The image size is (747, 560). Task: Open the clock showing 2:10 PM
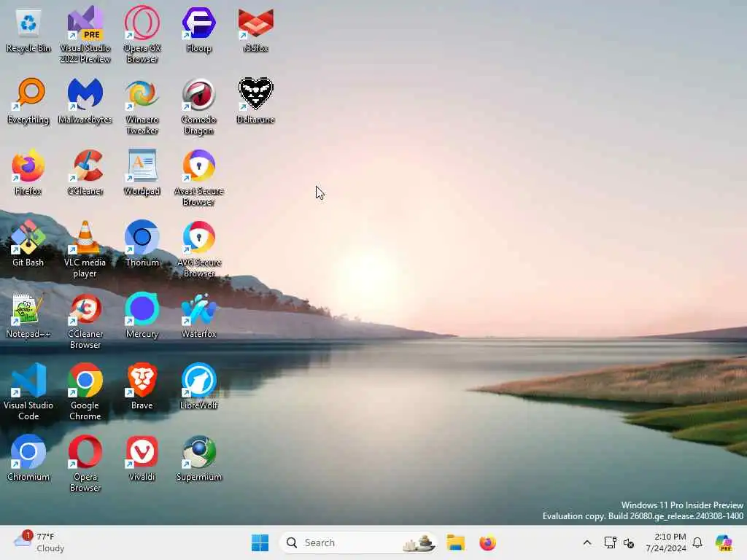click(x=665, y=542)
